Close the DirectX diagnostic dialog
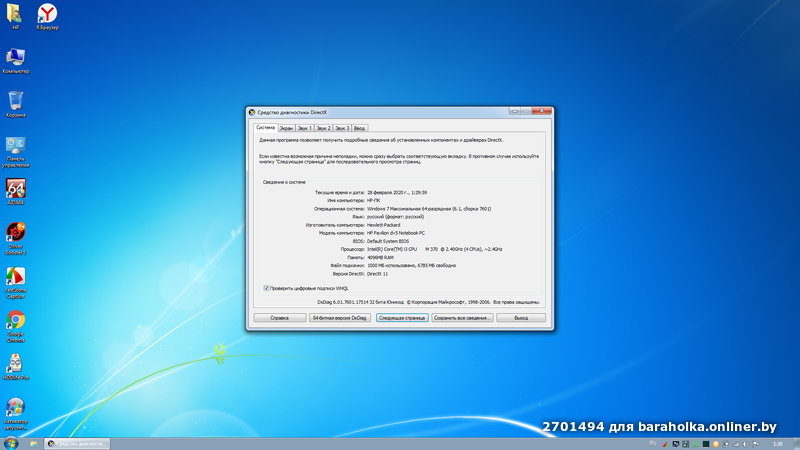This screenshot has height=450, width=800. tap(542, 111)
